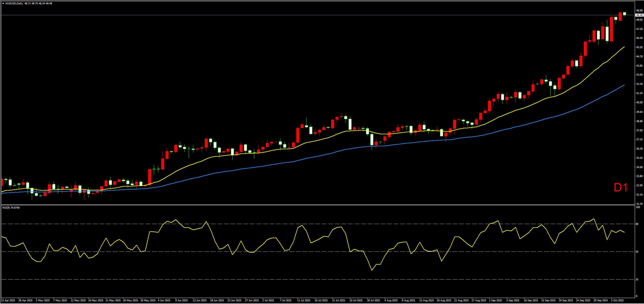Click the current price tag 48.48

(639, 15)
